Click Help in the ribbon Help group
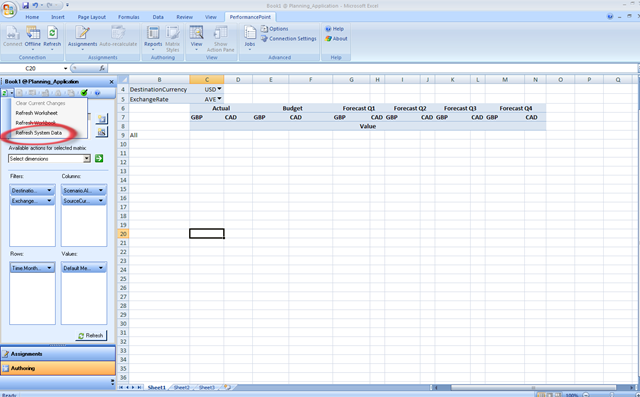This screenshot has width=640, height=397. tap(334, 29)
